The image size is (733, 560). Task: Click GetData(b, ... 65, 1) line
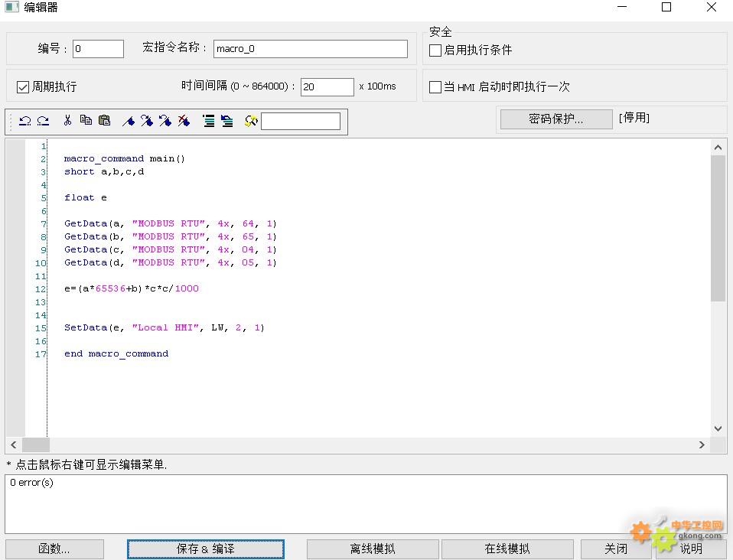170,236
